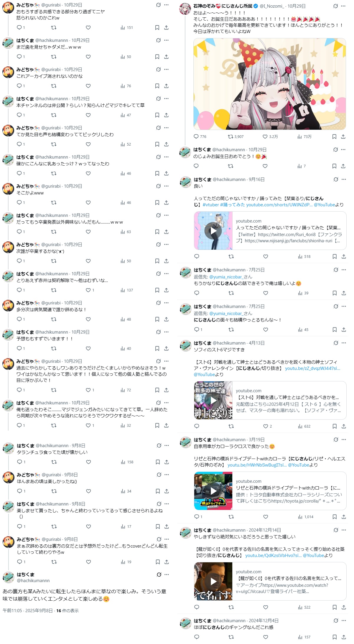Open the Happy Birthday illustration image

[x=270, y=84]
